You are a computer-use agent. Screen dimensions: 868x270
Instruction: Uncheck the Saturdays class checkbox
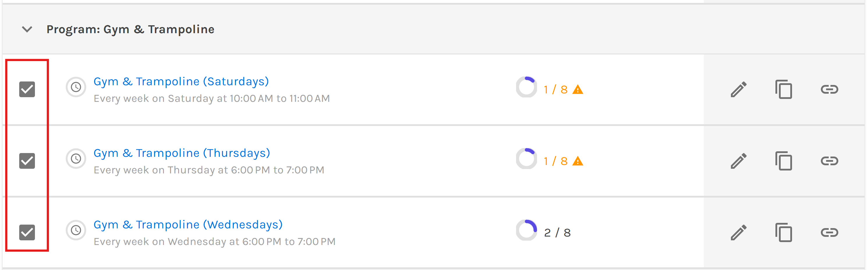pos(27,89)
